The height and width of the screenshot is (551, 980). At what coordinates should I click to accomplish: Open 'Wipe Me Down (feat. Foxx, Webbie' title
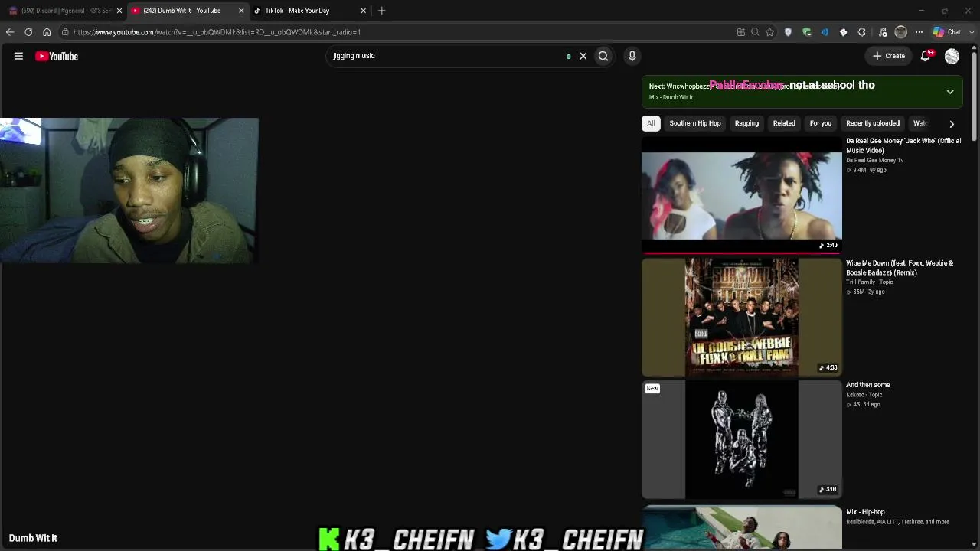click(x=900, y=268)
